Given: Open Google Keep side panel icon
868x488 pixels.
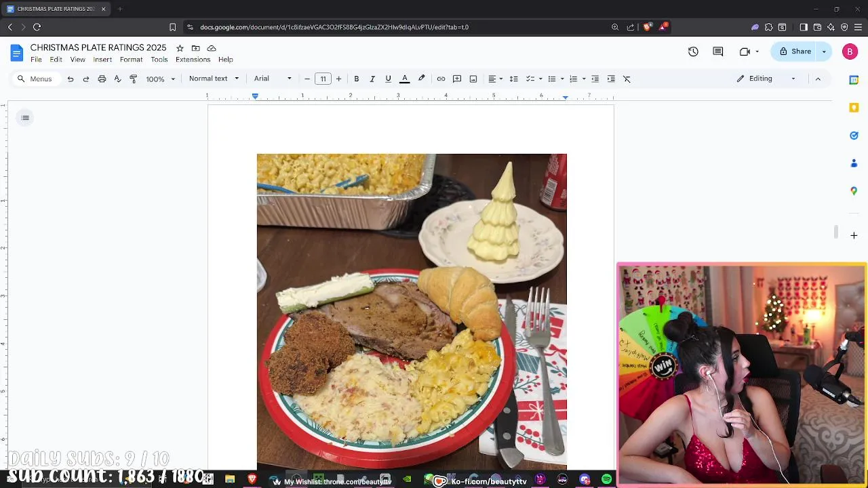Looking at the screenshot, I should pyautogui.click(x=854, y=108).
